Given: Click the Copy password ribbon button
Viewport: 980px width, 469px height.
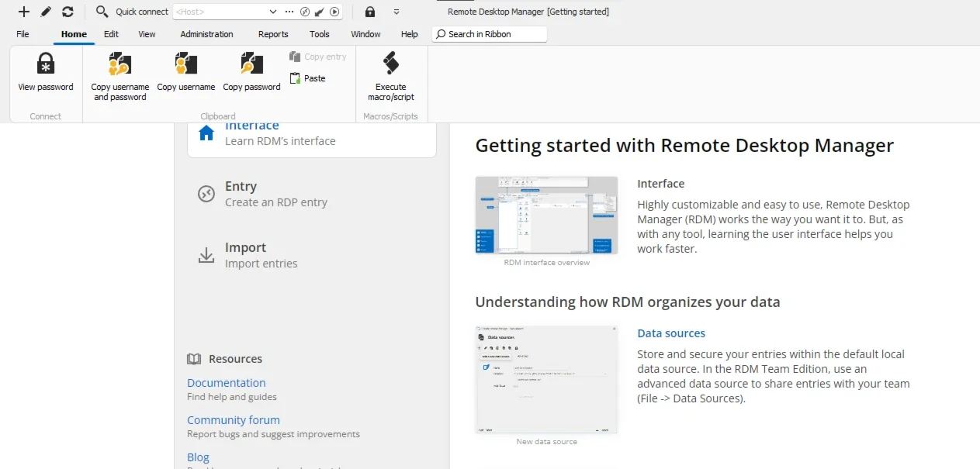Looking at the screenshot, I should pos(251,72).
